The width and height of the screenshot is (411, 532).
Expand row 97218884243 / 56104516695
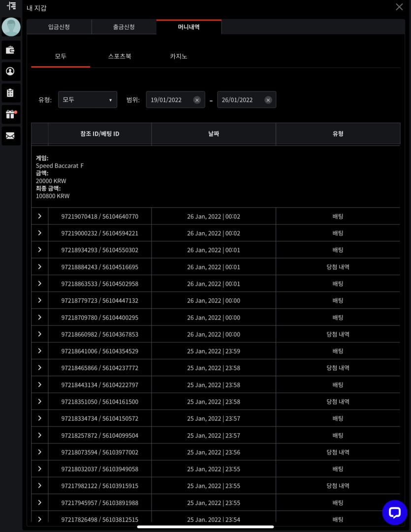pyautogui.click(x=40, y=266)
